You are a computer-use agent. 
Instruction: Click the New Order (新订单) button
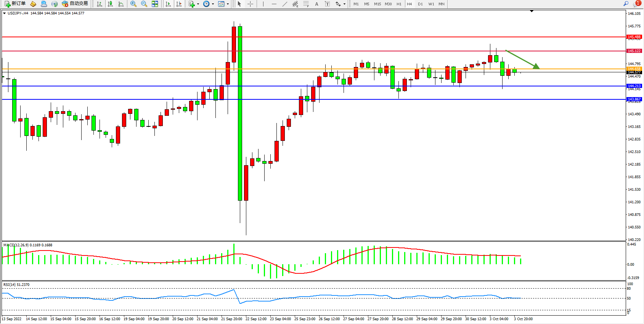tap(15, 4)
